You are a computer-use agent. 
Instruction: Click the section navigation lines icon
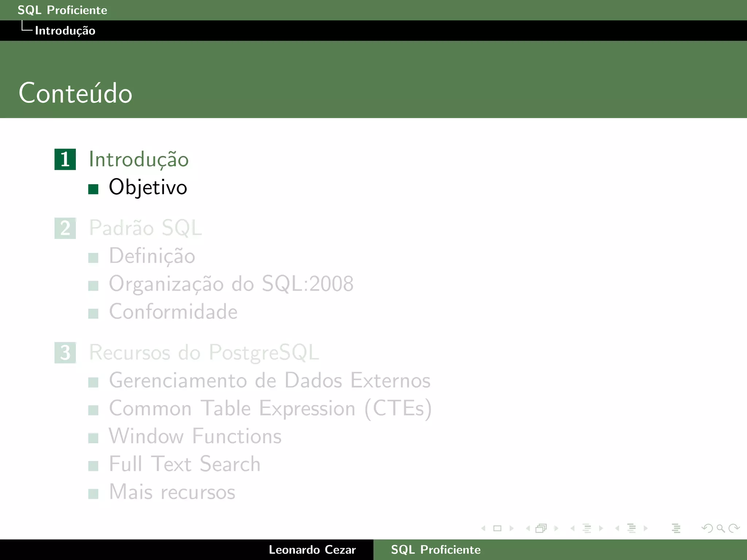[632, 528]
